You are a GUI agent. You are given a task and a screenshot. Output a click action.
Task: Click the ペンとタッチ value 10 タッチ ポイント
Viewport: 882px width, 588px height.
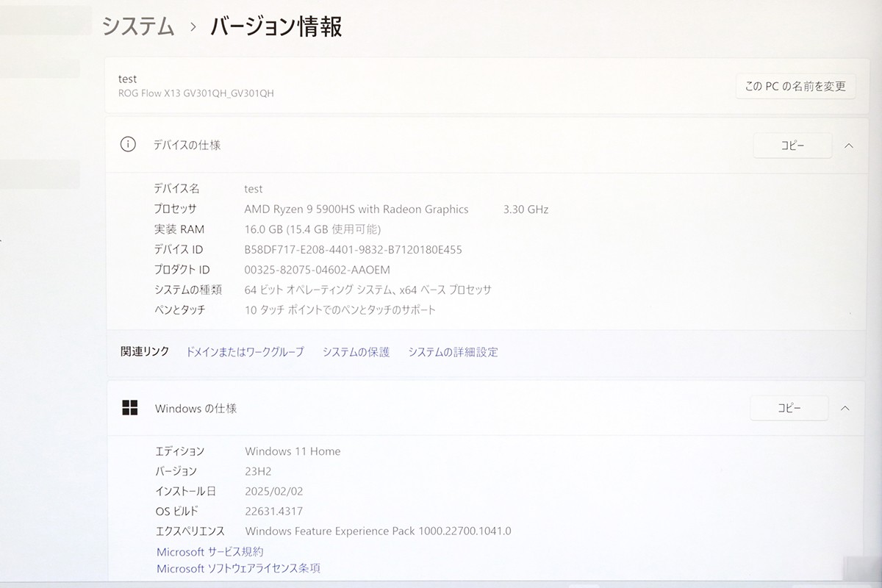point(340,310)
